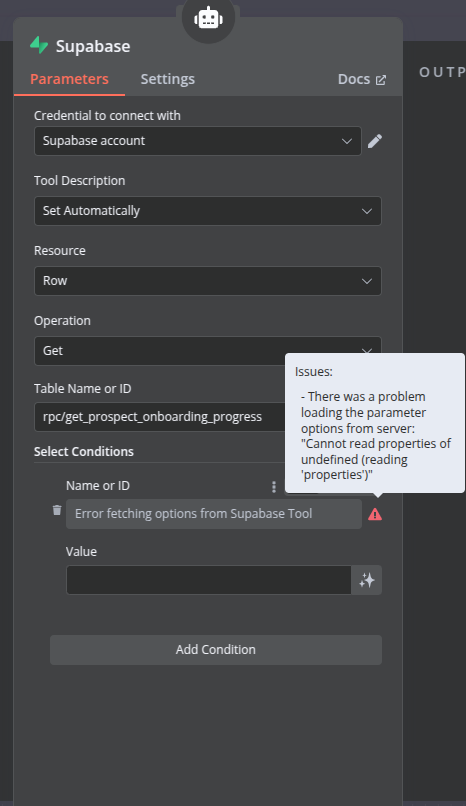The image size is (466, 806).
Task: Expand the Tool Description Set Automatically dropdown
Action: coord(208,211)
